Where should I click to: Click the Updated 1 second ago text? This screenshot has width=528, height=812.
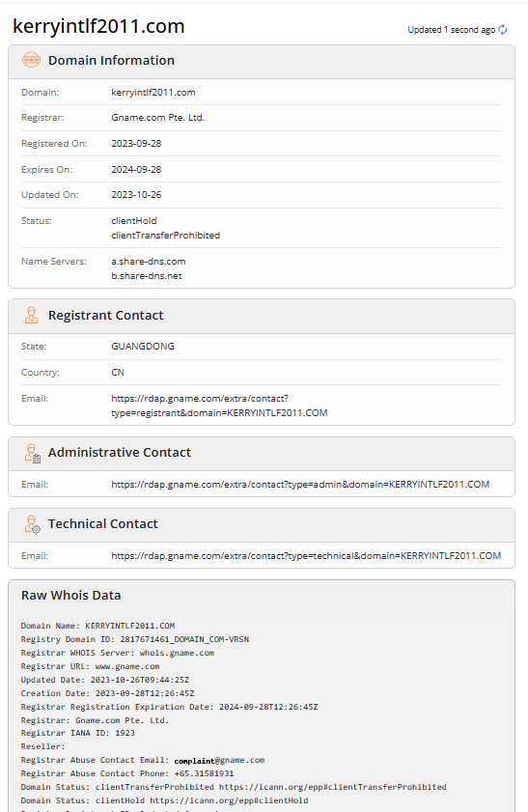click(x=452, y=30)
